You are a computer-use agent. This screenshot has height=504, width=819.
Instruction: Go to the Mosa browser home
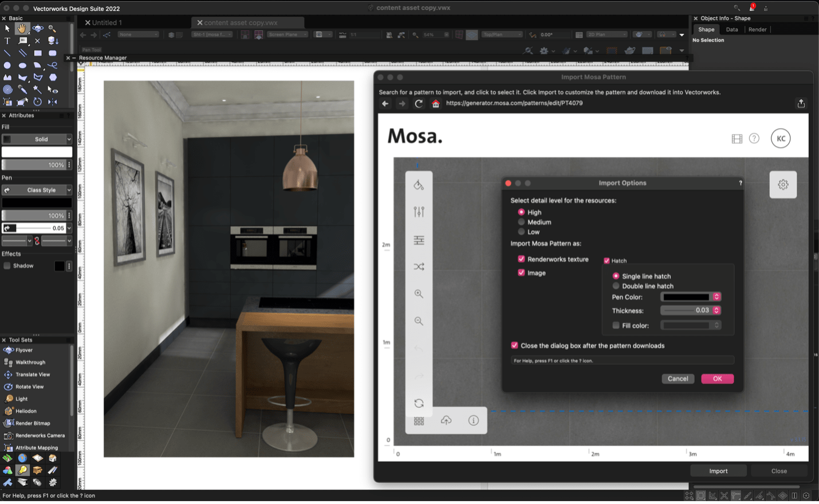click(436, 104)
